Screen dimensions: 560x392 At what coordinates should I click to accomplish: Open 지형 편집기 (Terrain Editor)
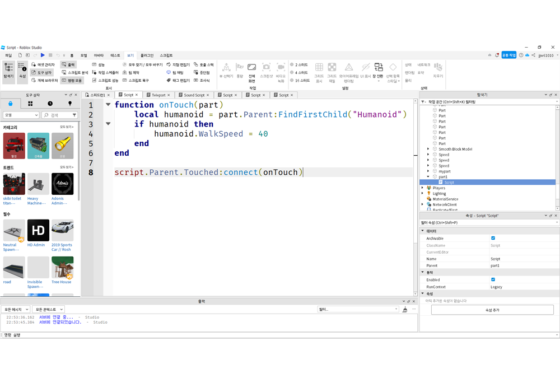(178, 64)
